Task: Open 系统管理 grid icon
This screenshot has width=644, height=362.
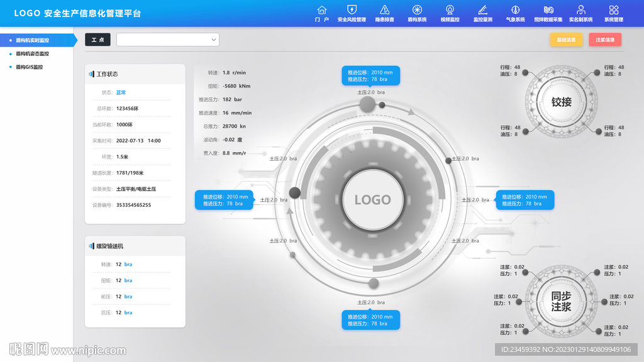Action: pyautogui.click(x=614, y=10)
